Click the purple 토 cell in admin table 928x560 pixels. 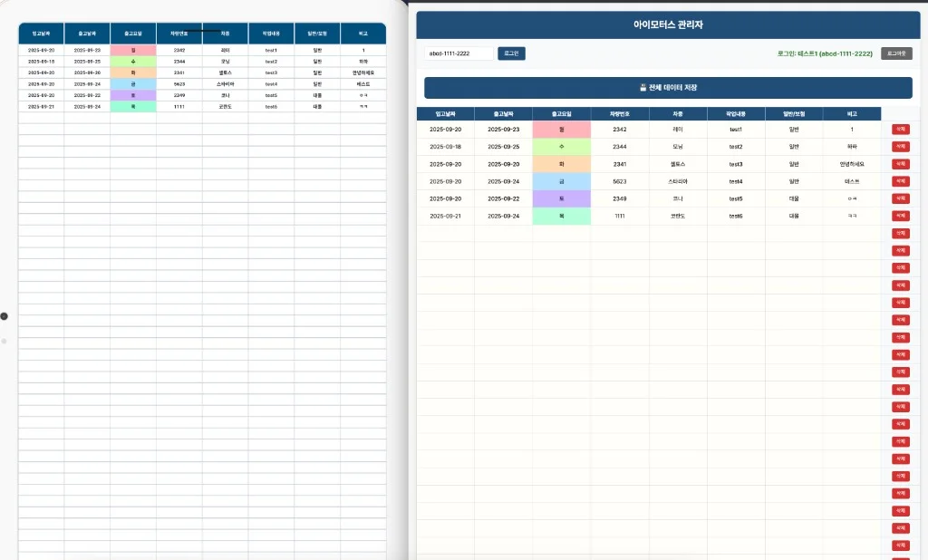(x=561, y=198)
